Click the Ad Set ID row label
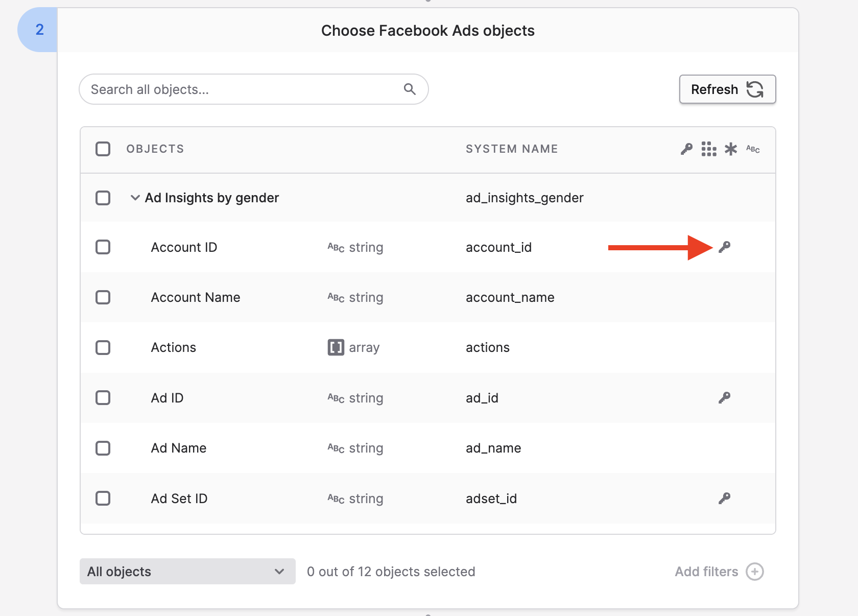The height and width of the screenshot is (616, 858). 179,499
